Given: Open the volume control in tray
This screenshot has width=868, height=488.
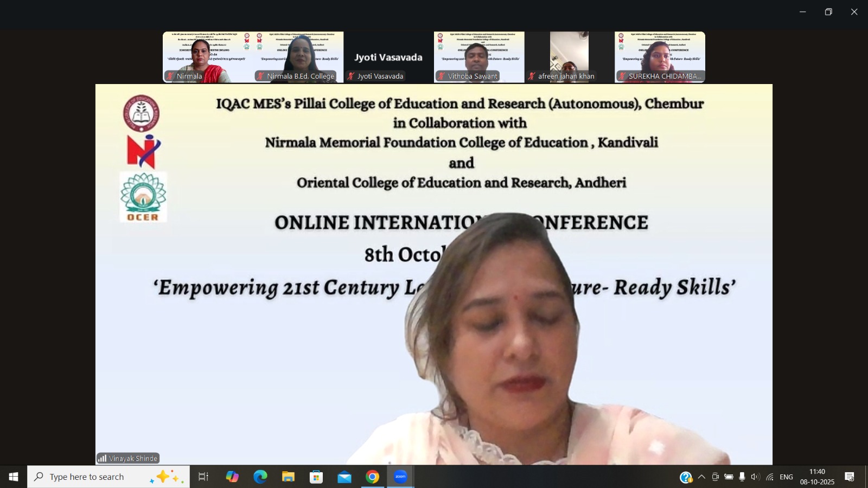Looking at the screenshot, I should pos(755,477).
